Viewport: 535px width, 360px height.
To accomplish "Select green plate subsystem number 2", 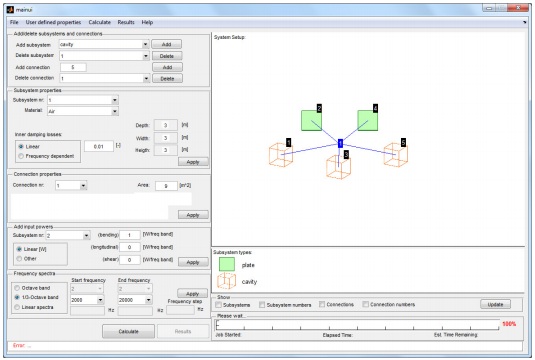I will (311, 120).
